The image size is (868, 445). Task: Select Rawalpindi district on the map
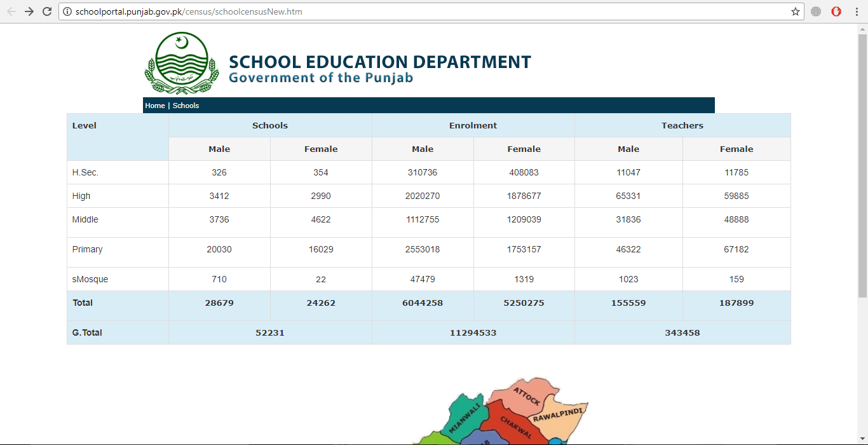[558, 417]
